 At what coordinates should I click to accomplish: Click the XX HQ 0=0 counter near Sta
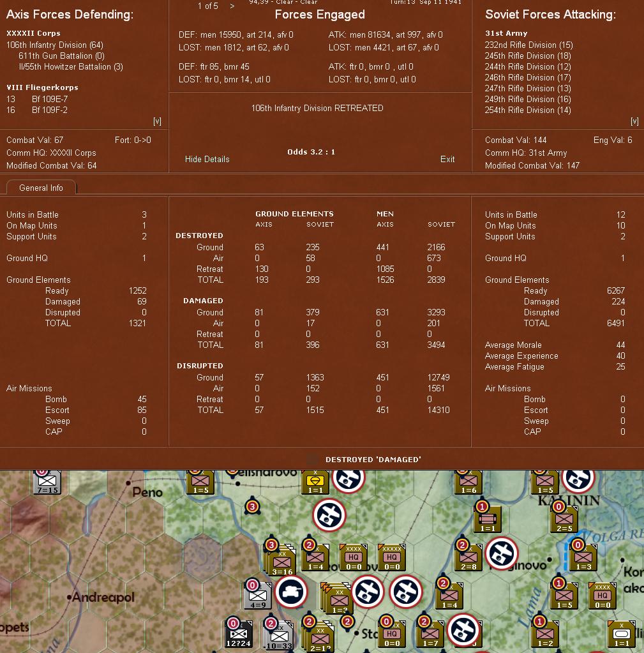click(392, 634)
